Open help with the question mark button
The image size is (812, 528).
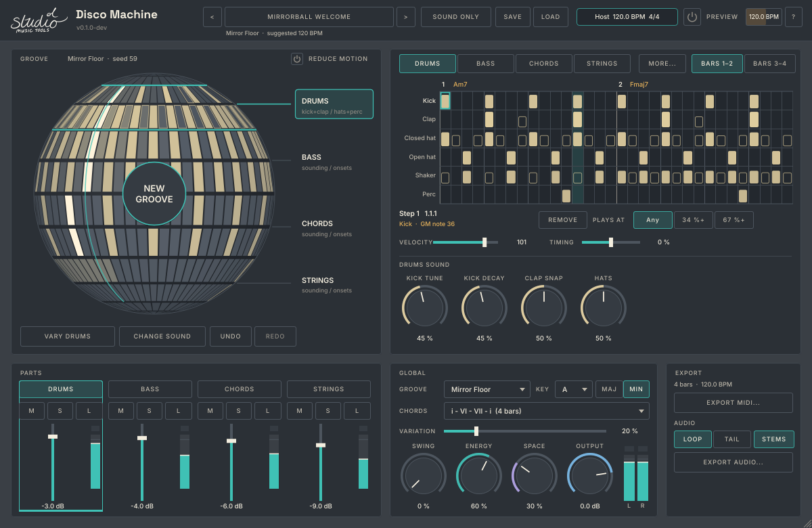pos(793,17)
